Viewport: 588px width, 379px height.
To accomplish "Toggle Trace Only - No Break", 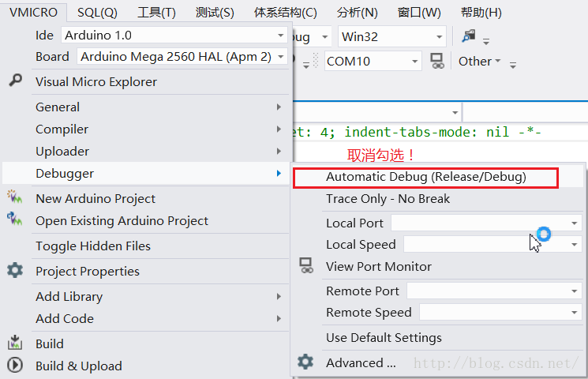I will 388,199.
